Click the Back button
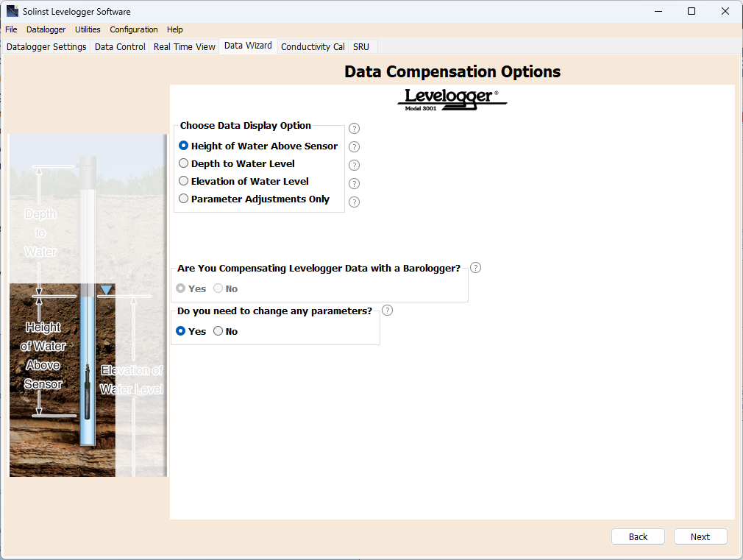Image resolution: width=743 pixels, height=560 pixels. (x=638, y=536)
